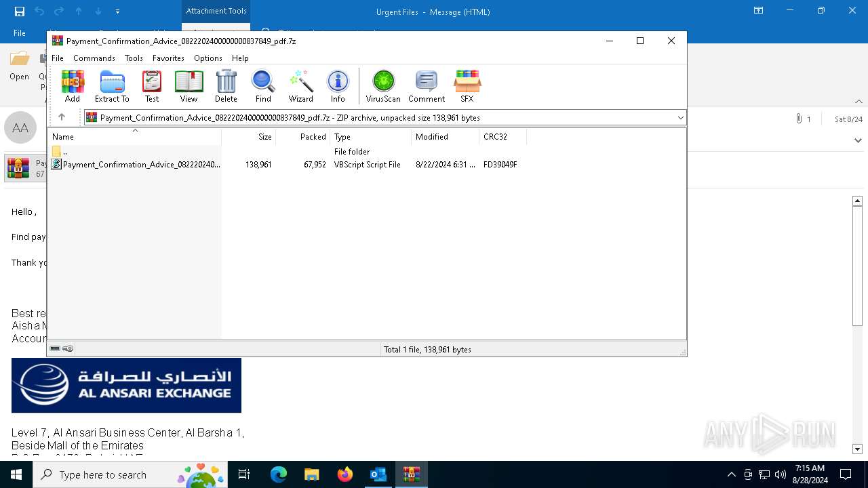Click the drive icon in WinRAR status bar

point(55,348)
